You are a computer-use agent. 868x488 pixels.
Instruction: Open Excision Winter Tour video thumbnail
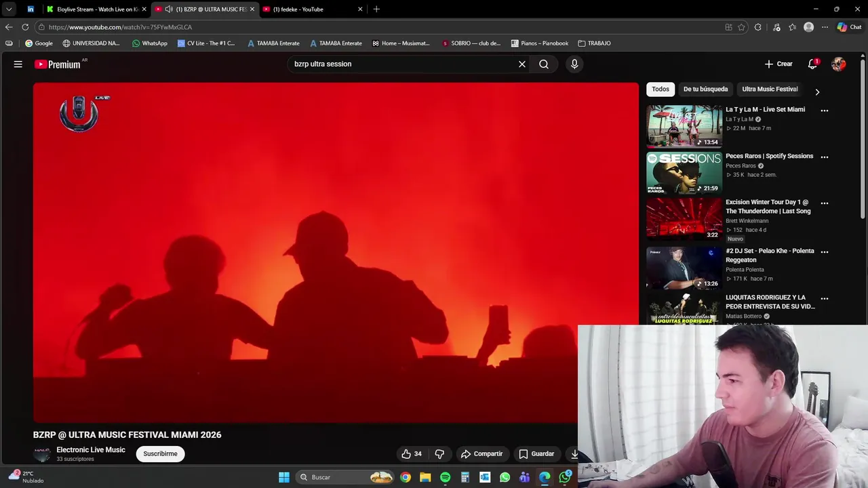click(684, 219)
